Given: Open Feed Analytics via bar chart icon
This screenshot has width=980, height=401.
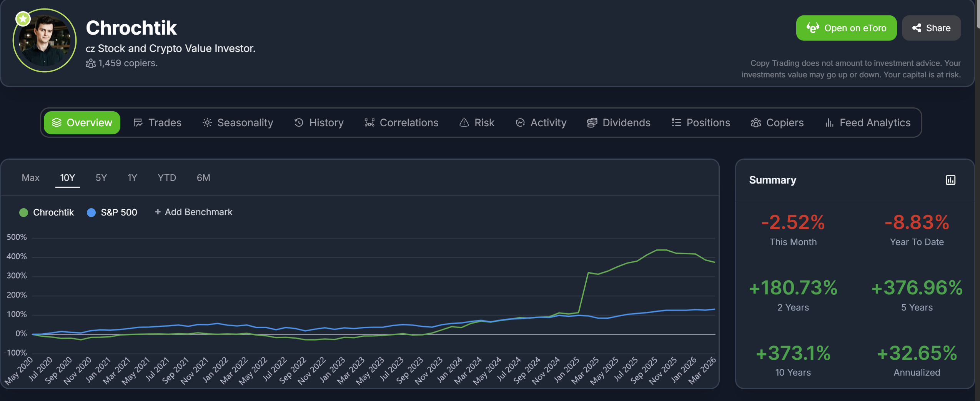Looking at the screenshot, I should pyautogui.click(x=829, y=123).
